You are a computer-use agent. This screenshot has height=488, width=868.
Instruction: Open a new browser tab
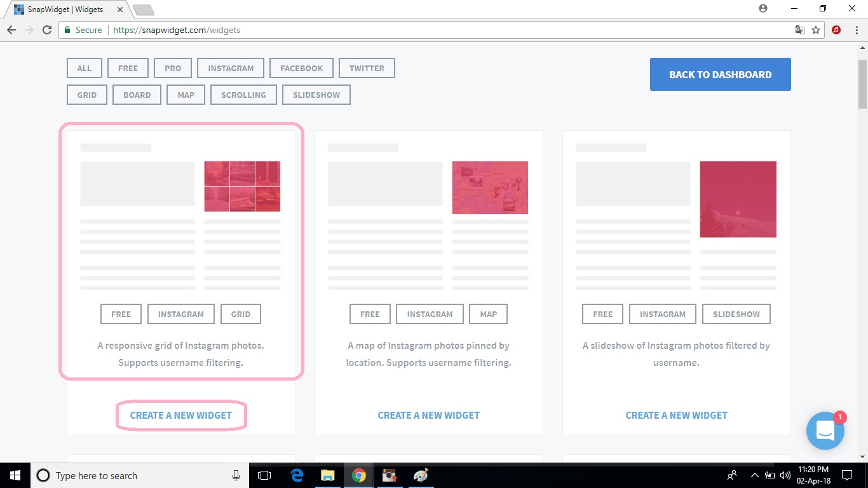tap(143, 10)
